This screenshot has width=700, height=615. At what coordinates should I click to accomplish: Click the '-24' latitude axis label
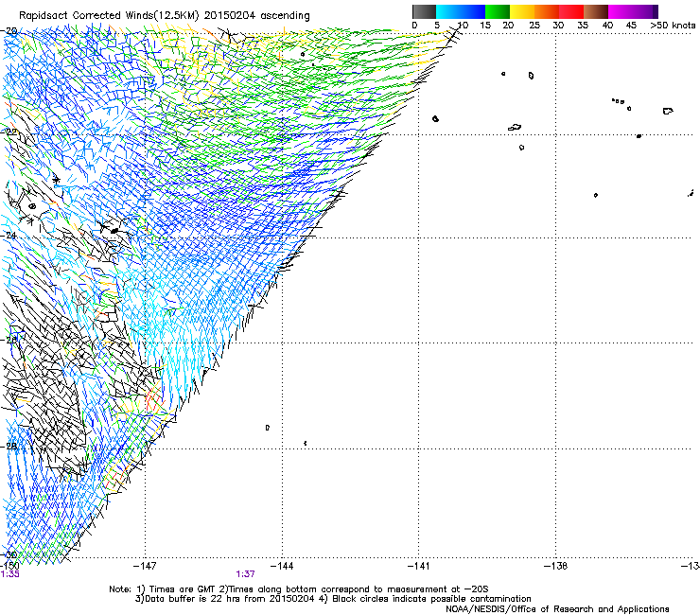click(x=9, y=235)
